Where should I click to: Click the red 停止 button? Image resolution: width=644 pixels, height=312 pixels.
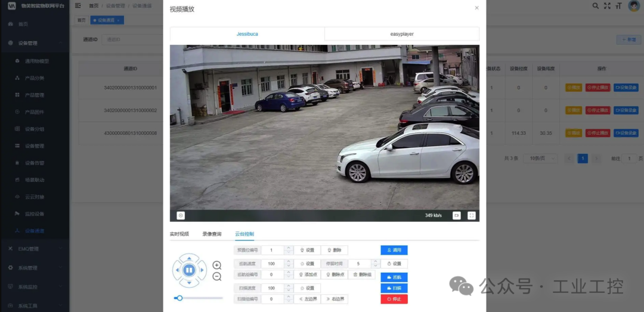(394, 299)
